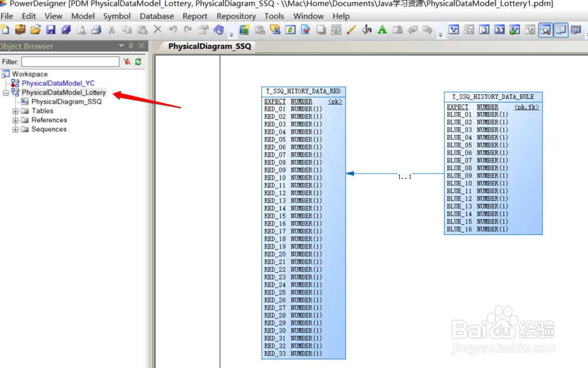The width and height of the screenshot is (588, 368).
Task: Select PhysicalDataModel_YC in the browser
Action: click(58, 83)
